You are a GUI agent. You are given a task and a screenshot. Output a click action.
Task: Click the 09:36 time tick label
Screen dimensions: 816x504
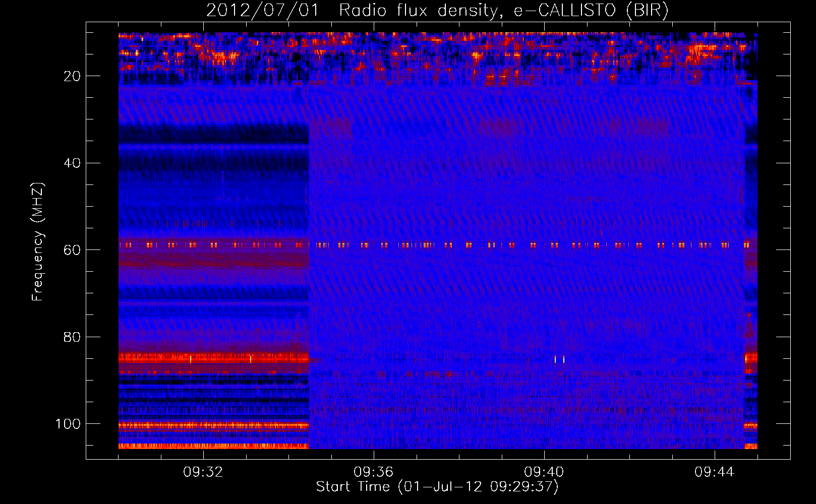pos(374,472)
